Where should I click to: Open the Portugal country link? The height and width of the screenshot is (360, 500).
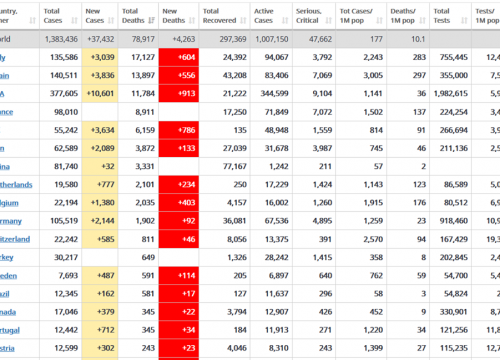tap(10, 330)
